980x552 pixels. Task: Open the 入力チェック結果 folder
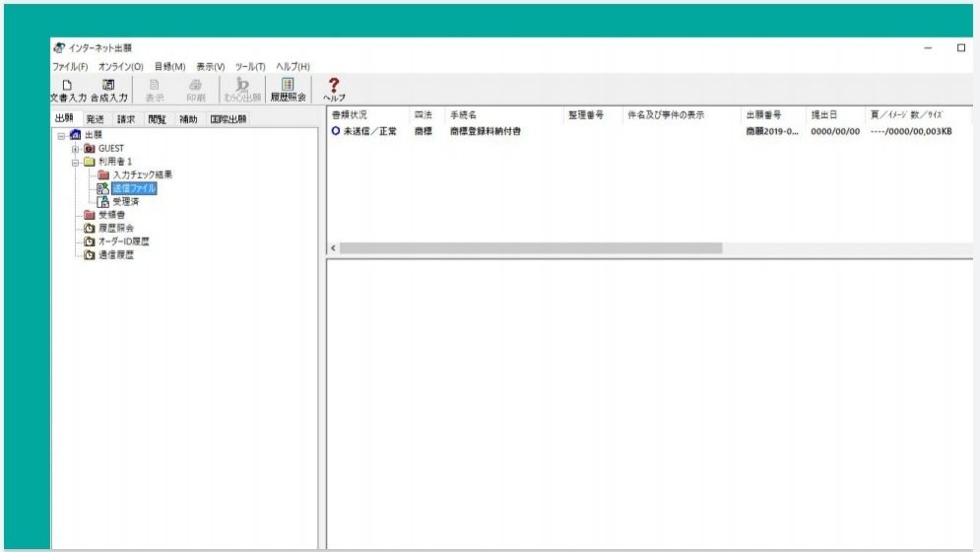142,174
